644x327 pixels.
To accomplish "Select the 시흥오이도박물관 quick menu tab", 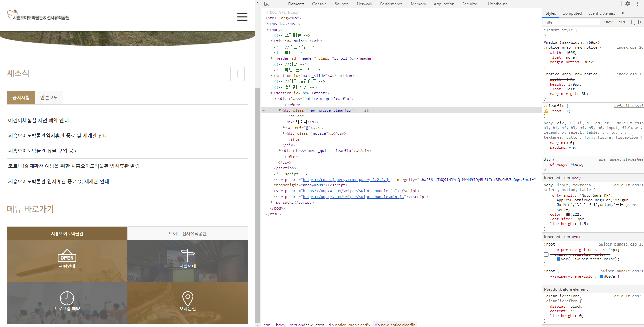I will (67, 234).
